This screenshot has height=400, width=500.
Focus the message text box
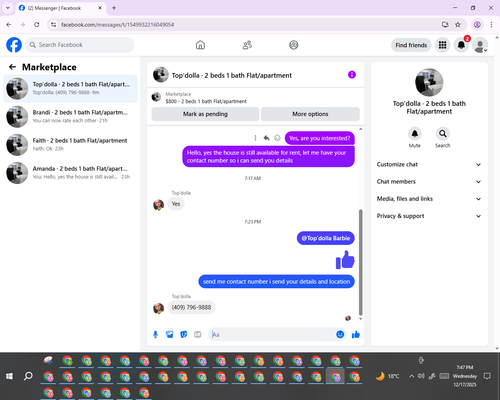click(272, 334)
